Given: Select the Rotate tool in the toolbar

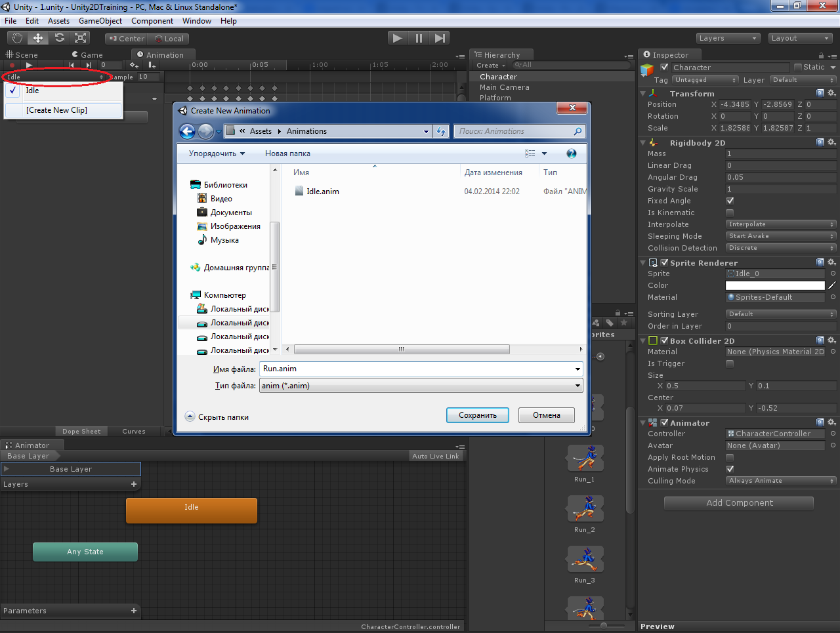Looking at the screenshot, I should [x=59, y=37].
